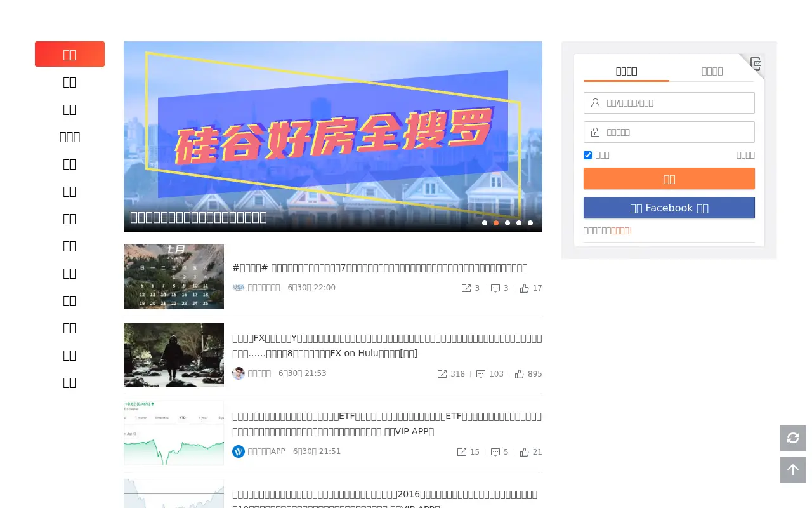Click share icon with count 318
The height and width of the screenshot is (508, 812).
coord(442,374)
